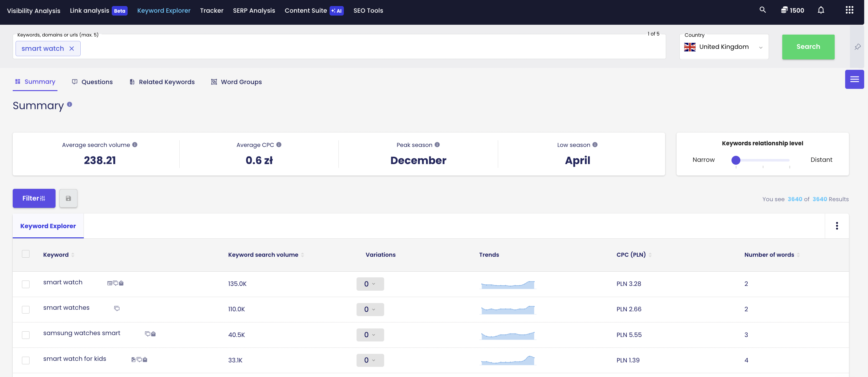Click info icon next to Summary heading

click(x=70, y=104)
